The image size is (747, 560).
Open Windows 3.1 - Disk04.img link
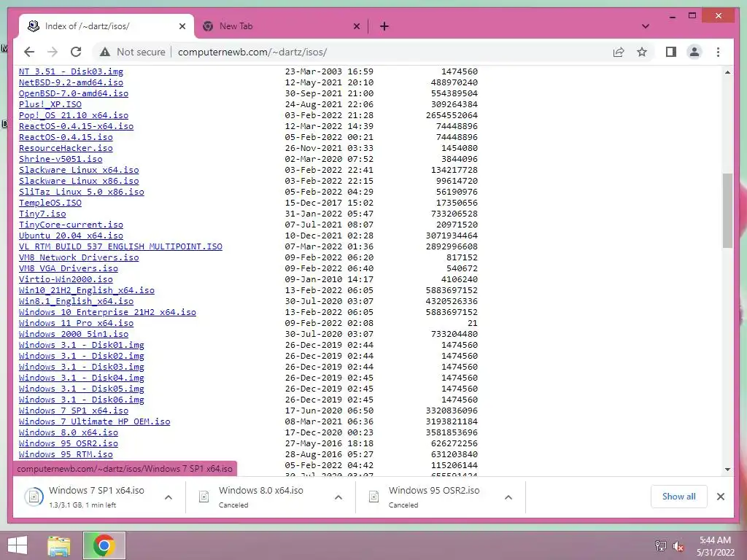point(82,378)
